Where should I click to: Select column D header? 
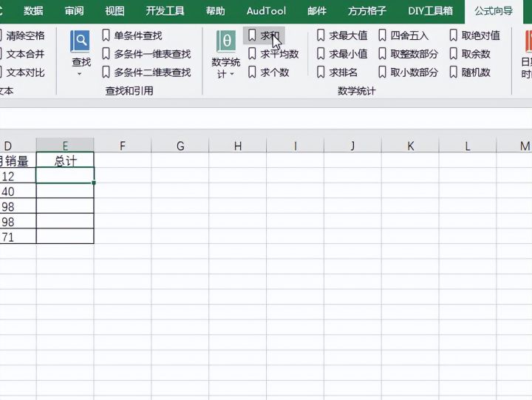[18, 146]
